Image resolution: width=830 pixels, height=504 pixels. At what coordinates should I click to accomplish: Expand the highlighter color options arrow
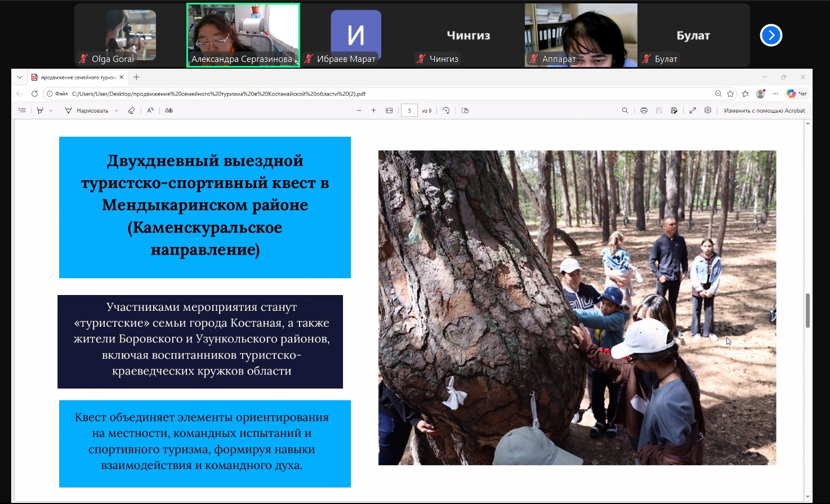tap(51, 110)
